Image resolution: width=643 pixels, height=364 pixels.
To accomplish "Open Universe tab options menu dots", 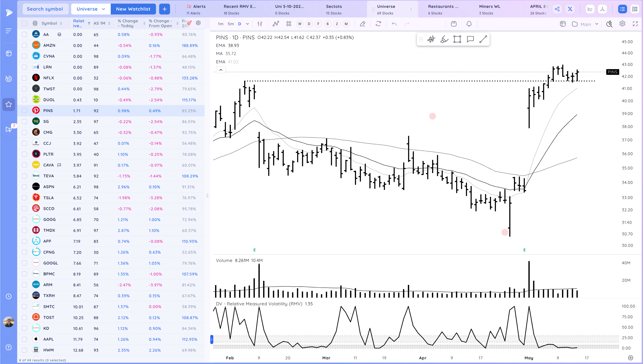I will (411, 9).
